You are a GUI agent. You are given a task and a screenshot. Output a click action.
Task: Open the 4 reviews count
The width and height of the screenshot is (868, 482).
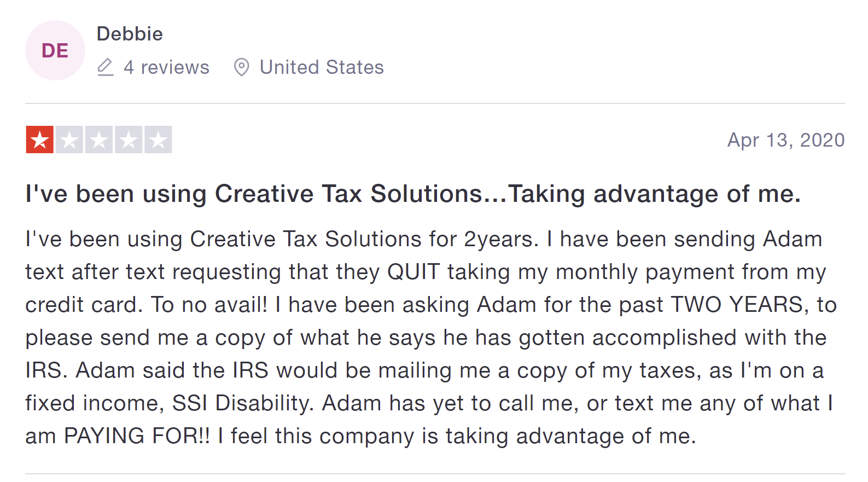pyautogui.click(x=166, y=67)
